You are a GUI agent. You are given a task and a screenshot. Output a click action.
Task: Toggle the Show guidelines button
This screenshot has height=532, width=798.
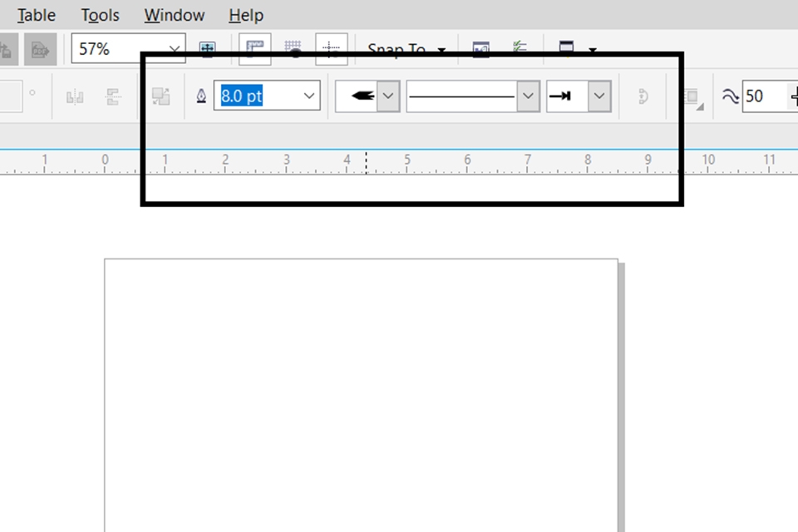click(x=332, y=49)
